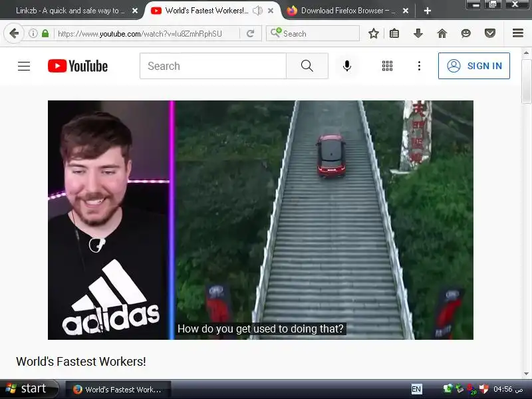
Task: Click the scrollbar up arrow
Action: click(526, 53)
